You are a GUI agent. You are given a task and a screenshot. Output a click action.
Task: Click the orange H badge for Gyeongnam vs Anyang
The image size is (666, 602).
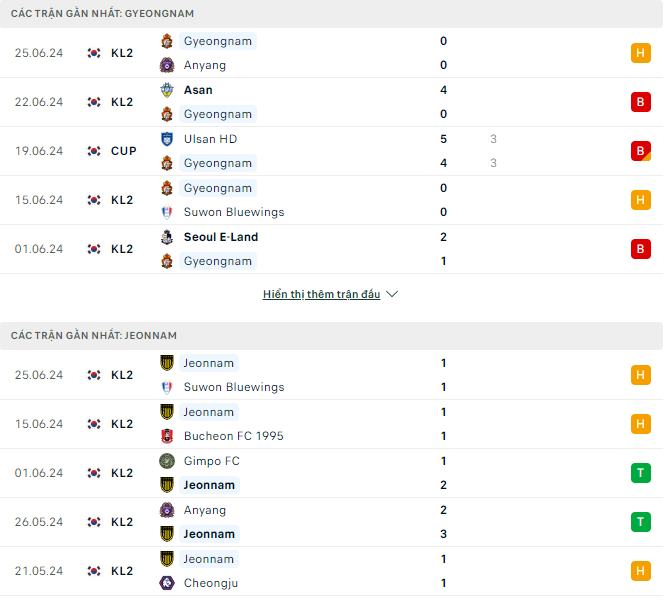641,53
